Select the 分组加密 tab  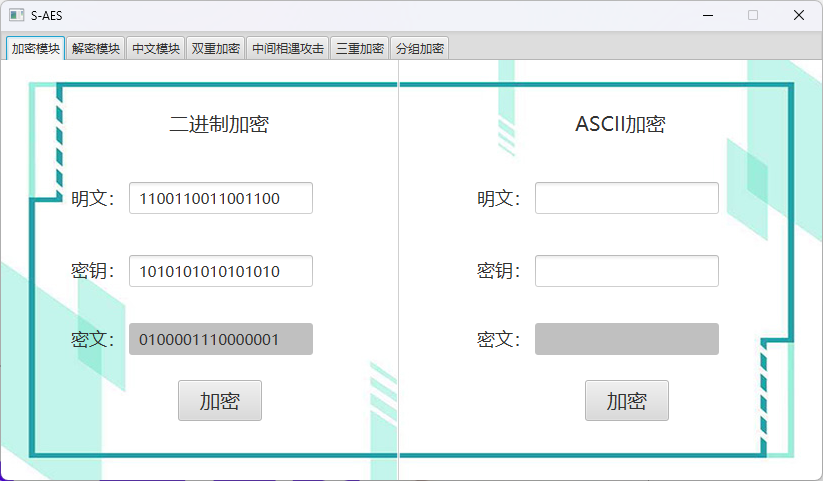tap(419, 48)
